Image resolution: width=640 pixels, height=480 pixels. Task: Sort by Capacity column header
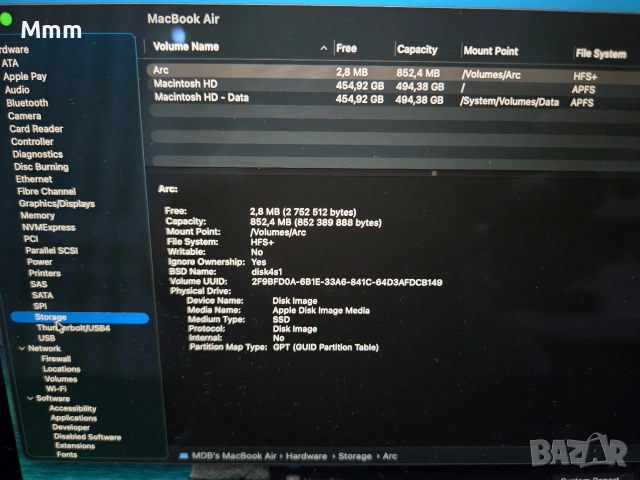pos(417,49)
